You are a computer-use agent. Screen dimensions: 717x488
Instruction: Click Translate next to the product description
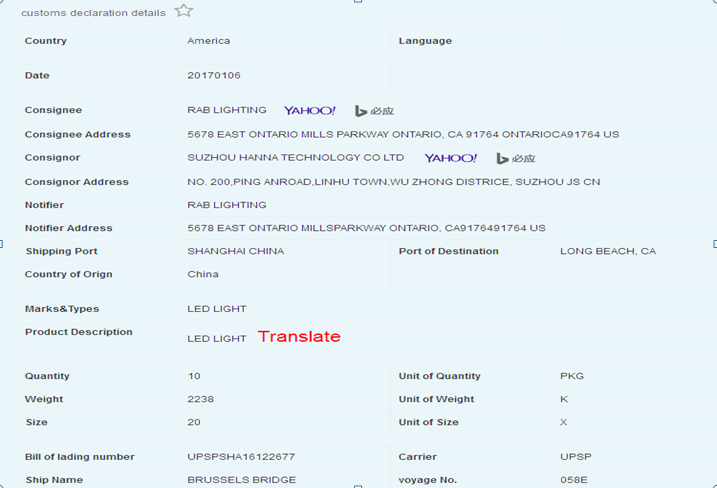coord(299,337)
